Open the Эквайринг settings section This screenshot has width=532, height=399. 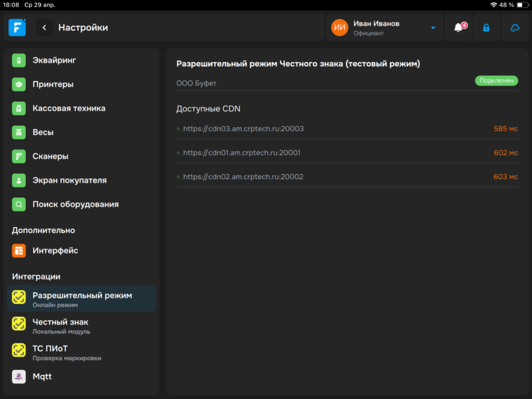(81, 60)
